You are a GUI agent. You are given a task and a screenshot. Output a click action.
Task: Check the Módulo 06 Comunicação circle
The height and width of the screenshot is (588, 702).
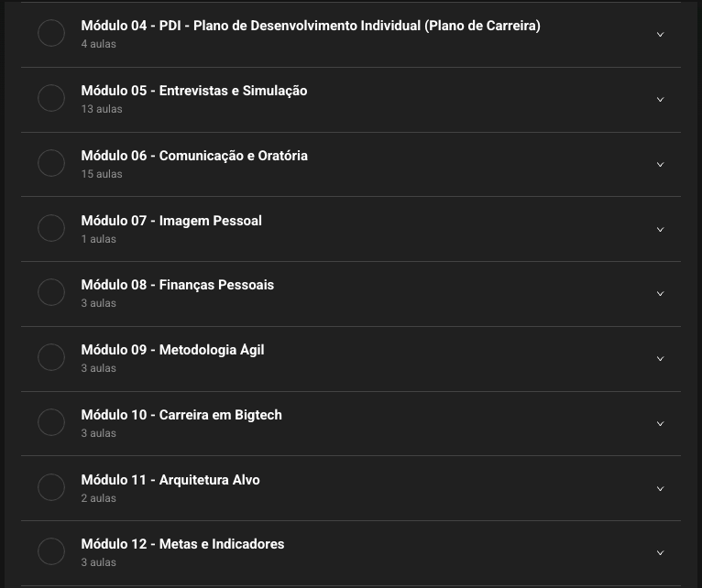pyautogui.click(x=51, y=163)
